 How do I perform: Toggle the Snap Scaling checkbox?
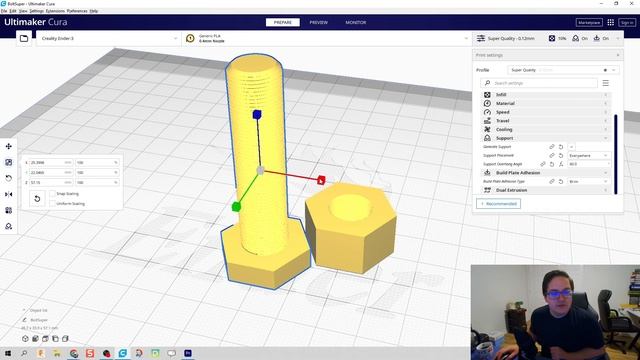(52, 193)
